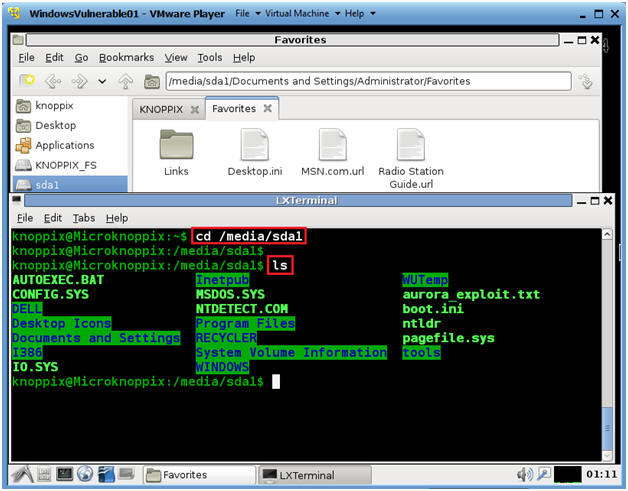Click the go/jump icon right of path bar
The image size is (628, 491).
(x=586, y=81)
